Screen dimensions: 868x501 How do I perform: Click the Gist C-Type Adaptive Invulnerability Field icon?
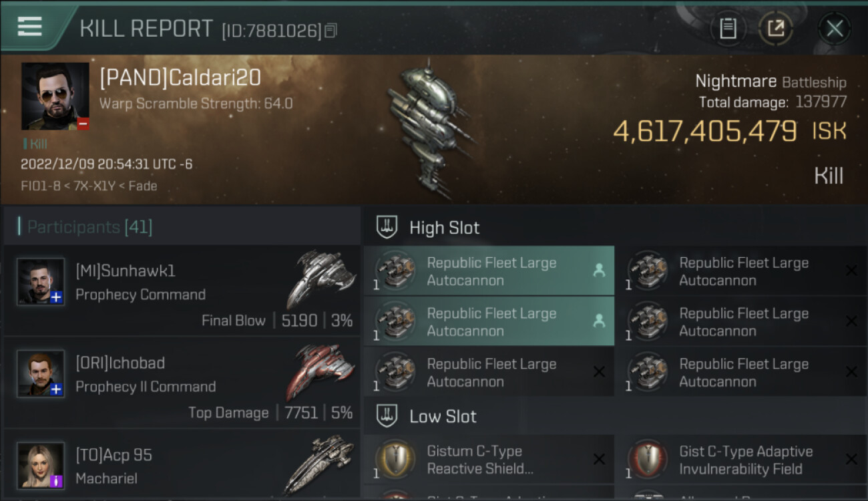(648, 460)
